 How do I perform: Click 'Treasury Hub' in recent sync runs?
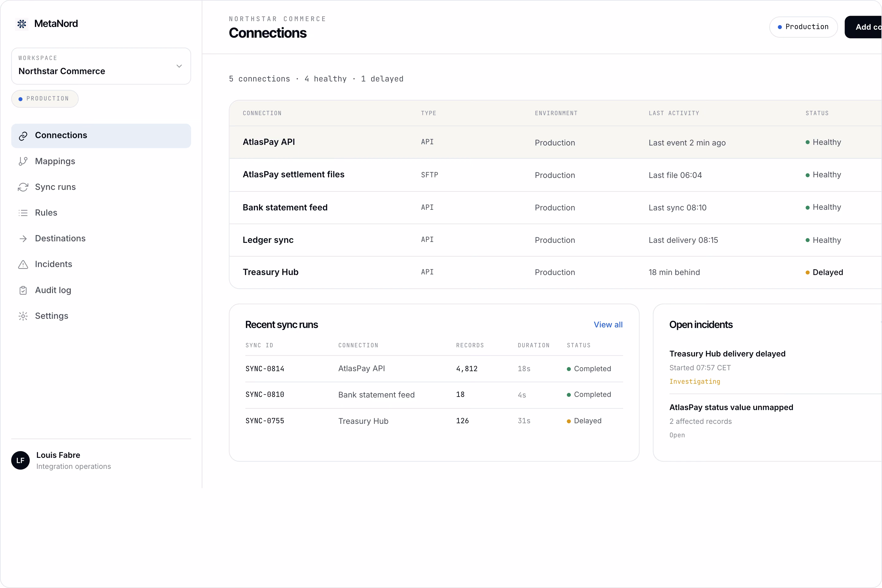coord(363,421)
